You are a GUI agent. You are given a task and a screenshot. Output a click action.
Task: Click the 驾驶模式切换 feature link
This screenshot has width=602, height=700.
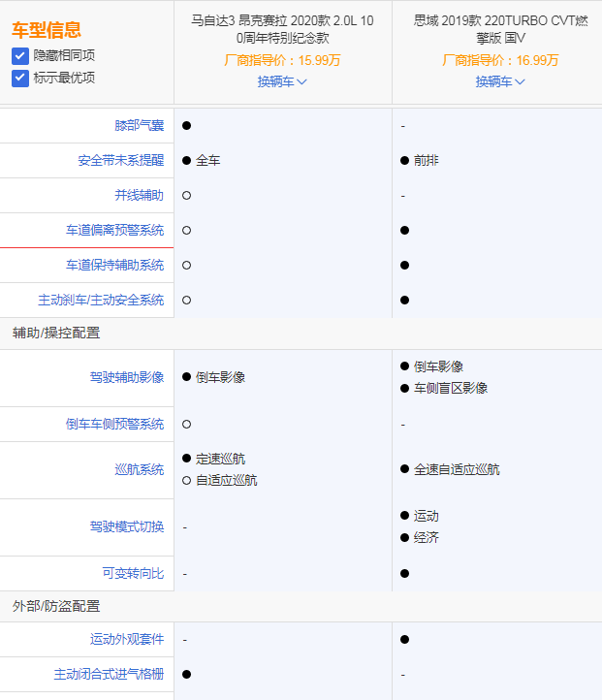126,527
